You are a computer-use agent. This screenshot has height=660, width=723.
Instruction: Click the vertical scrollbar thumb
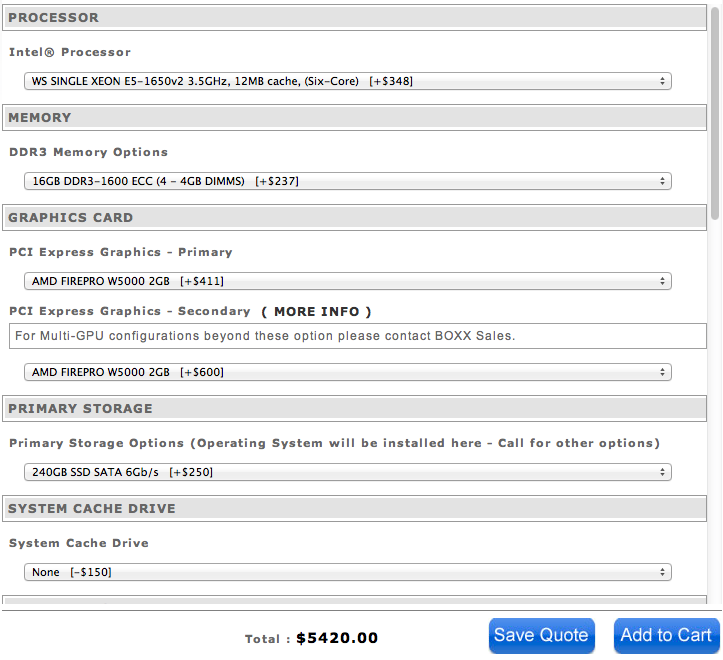pyautogui.click(x=715, y=113)
